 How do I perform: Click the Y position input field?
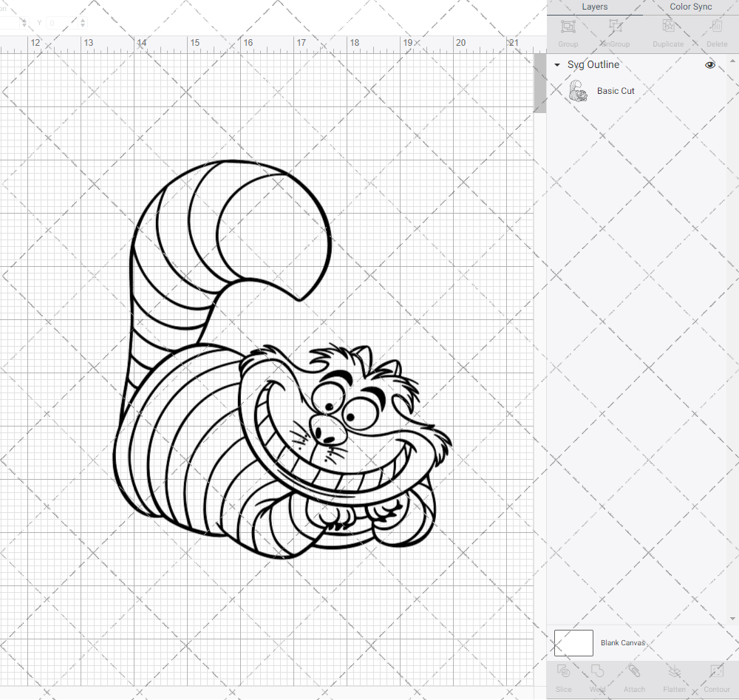pyautogui.click(x=62, y=23)
